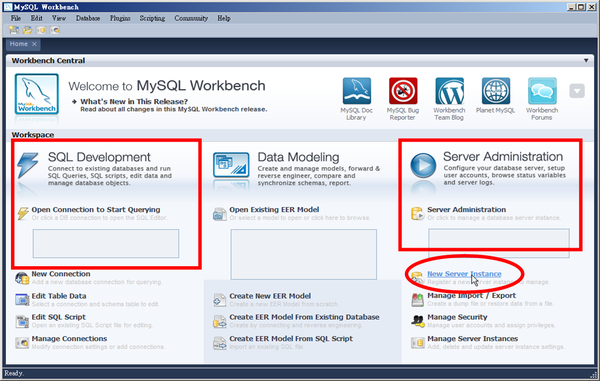The width and height of the screenshot is (600, 381).
Task: Click the fourth toolbar connections icon
Action: tap(55, 30)
